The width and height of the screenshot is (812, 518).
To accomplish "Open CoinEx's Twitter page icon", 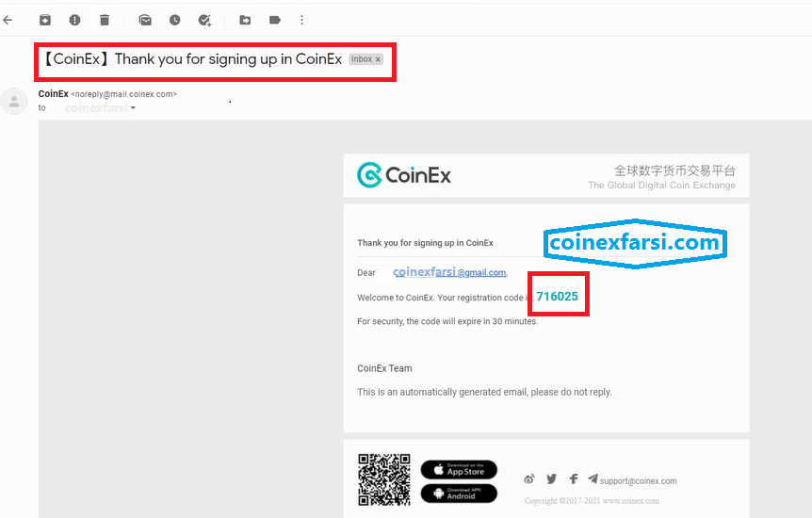I will [x=551, y=479].
